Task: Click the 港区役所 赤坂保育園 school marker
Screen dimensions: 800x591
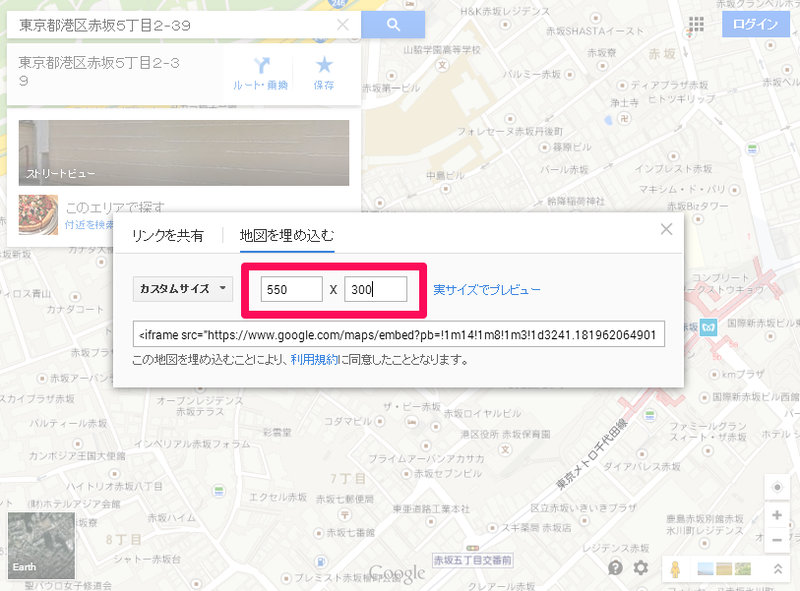Action: coord(505,449)
